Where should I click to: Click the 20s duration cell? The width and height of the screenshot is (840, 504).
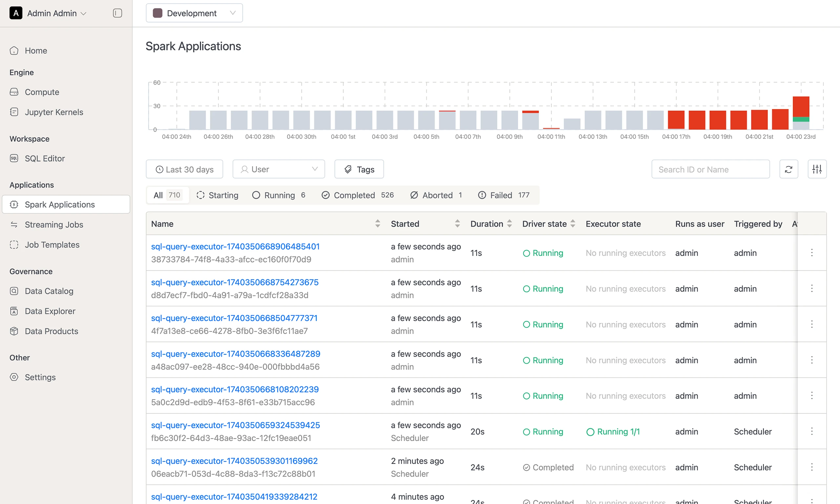click(477, 431)
